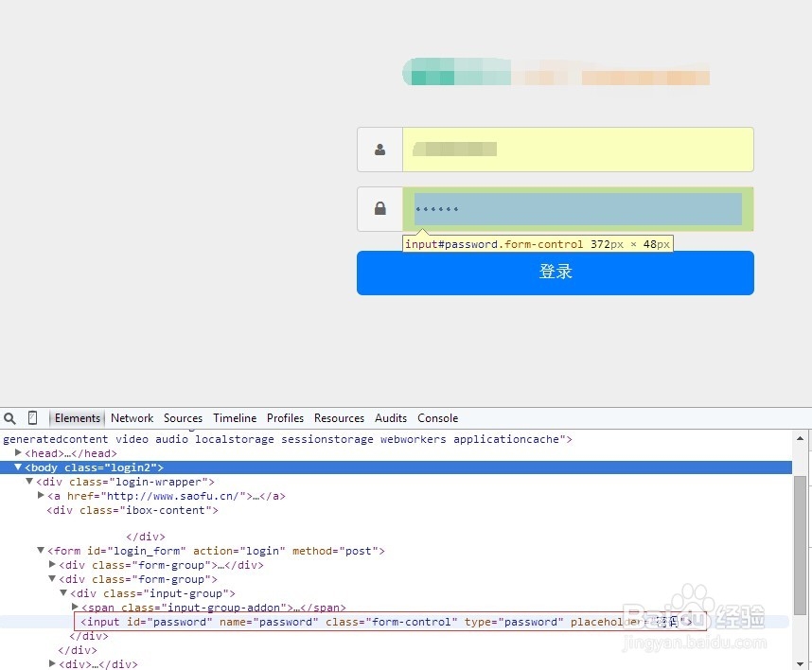Open the Timeline tab
Image resolution: width=812 pixels, height=670 pixels.
(x=235, y=418)
